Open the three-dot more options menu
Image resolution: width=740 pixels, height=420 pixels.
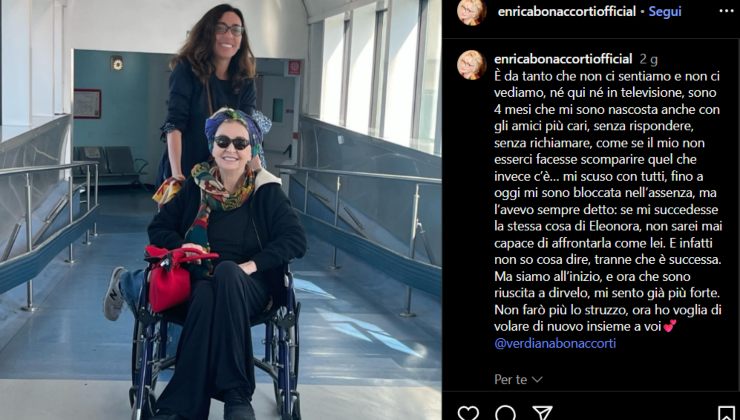pyautogui.click(x=726, y=11)
